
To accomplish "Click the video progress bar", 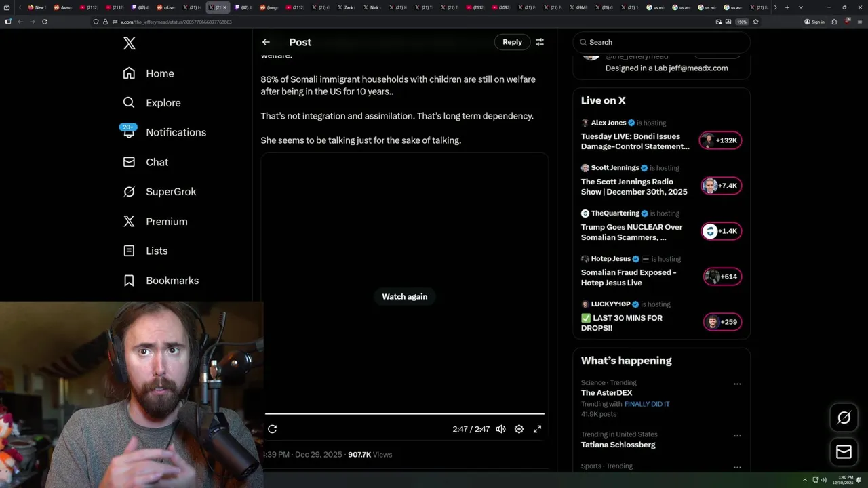I will click(405, 413).
